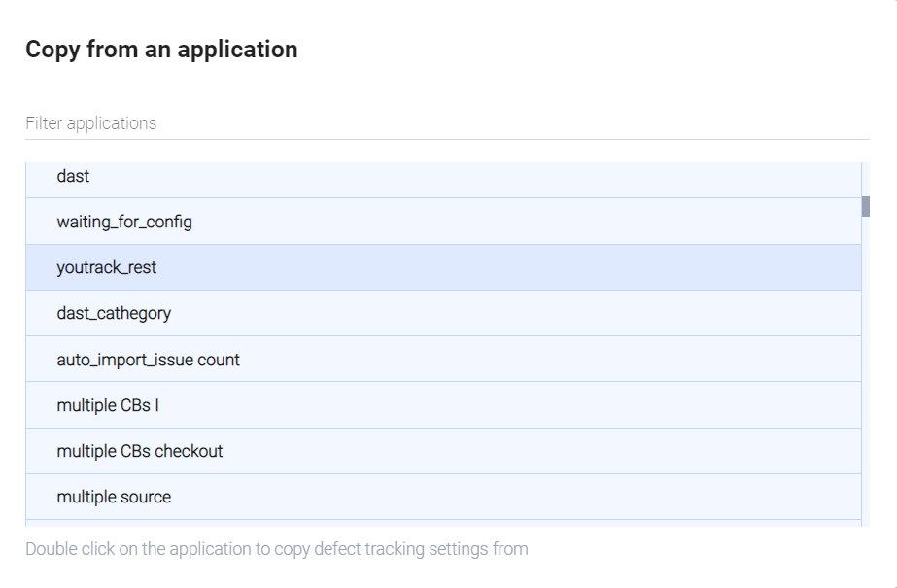
Task: Click the Filter applications input field
Action: point(447,123)
